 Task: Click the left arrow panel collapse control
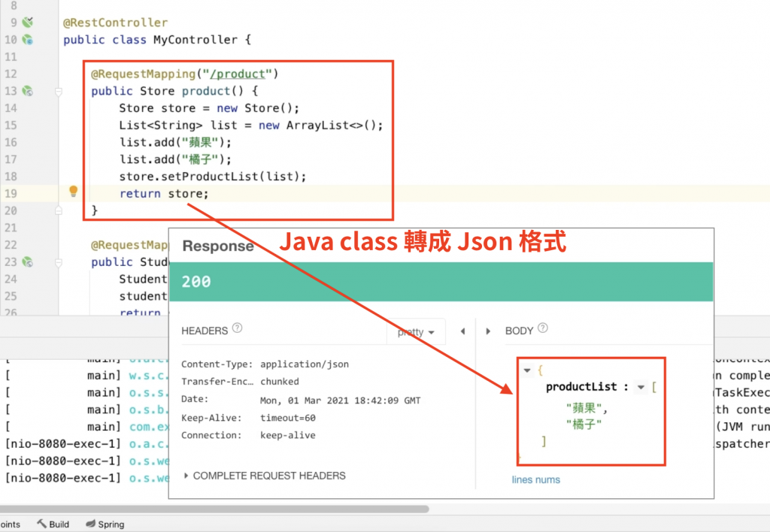point(462,331)
